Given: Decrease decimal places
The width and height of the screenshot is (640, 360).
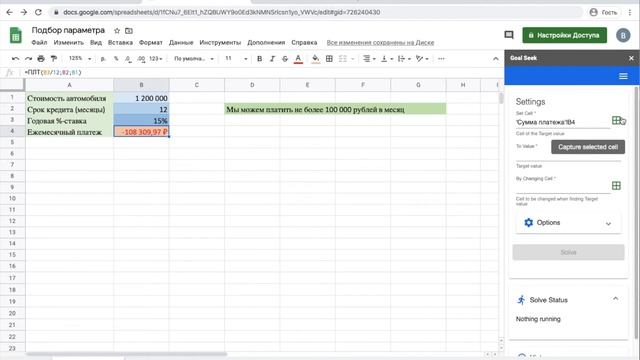Looking at the screenshot, I should click(x=128, y=59).
